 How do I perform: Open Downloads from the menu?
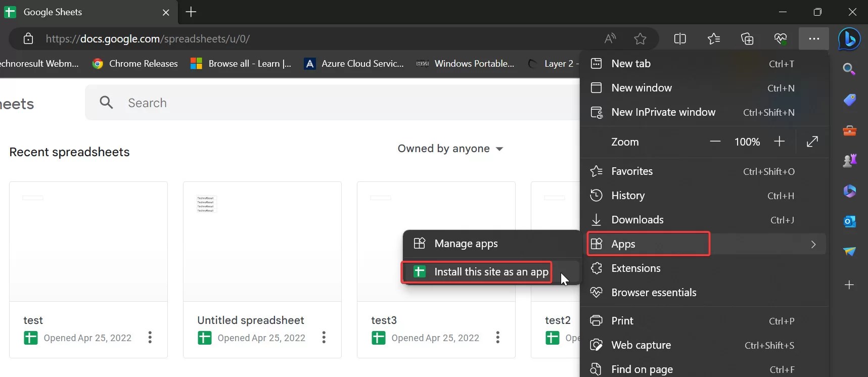[x=704, y=220]
